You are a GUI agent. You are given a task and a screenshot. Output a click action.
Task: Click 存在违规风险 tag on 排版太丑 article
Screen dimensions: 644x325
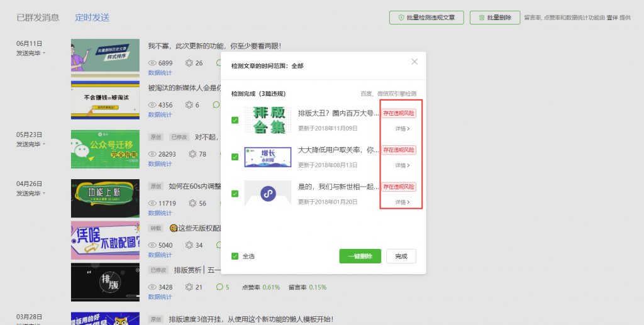[399, 113]
